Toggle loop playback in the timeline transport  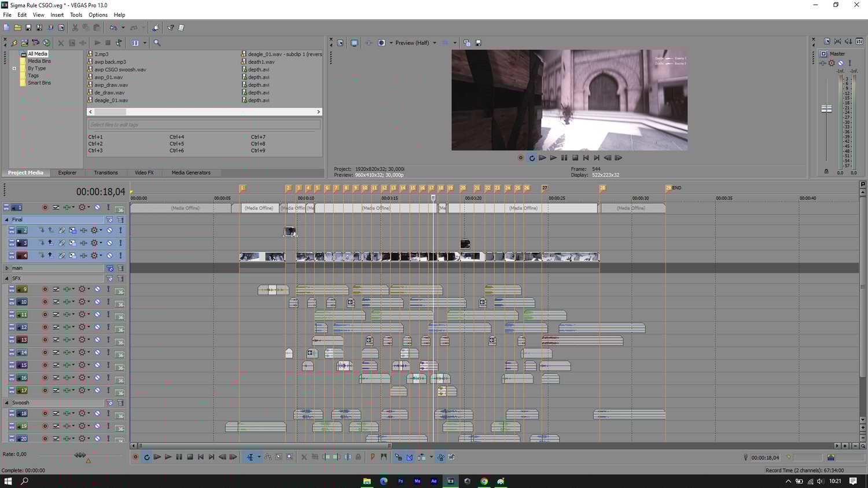(x=146, y=457)
